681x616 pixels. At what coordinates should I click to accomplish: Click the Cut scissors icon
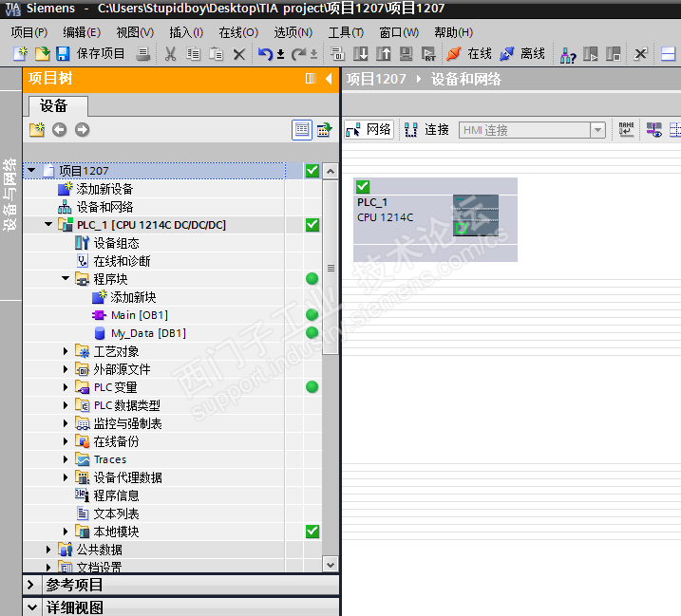pyautogui.click(x=170, y=54)
